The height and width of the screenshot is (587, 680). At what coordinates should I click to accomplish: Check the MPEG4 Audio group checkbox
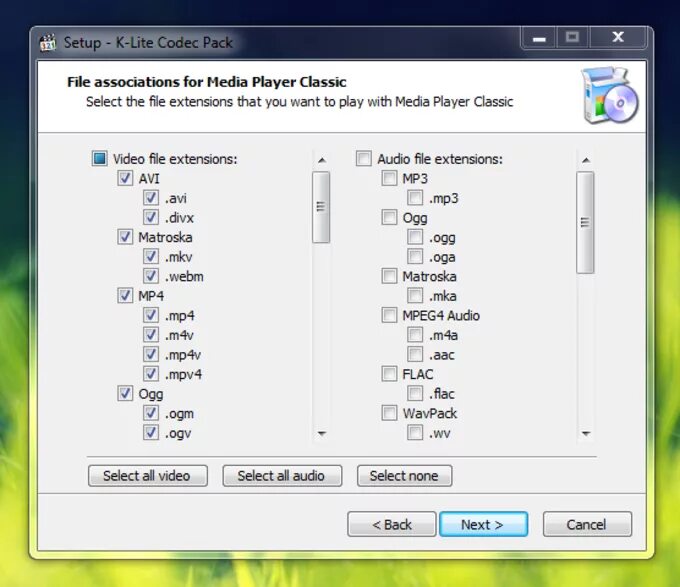coord(389,315)
